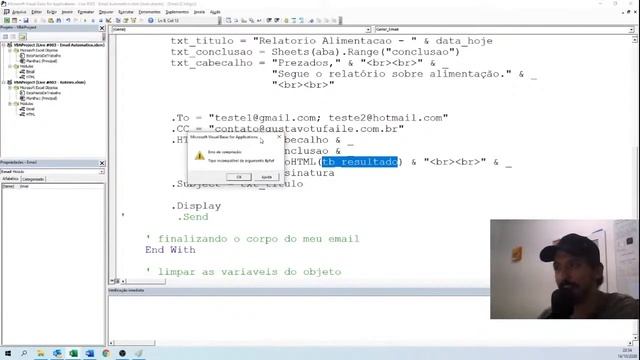Viewport: 640px width, 360px height.
Task: Open the procedure dropdown above code
Action: point(631,29)
